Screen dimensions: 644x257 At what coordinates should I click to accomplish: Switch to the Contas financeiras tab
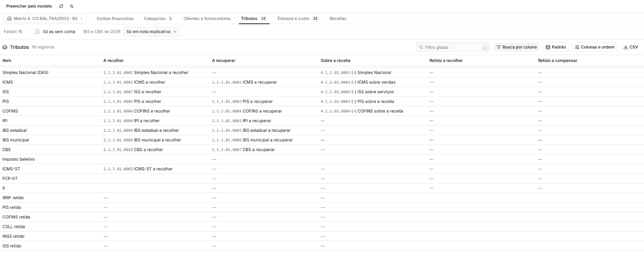point(115,18)
